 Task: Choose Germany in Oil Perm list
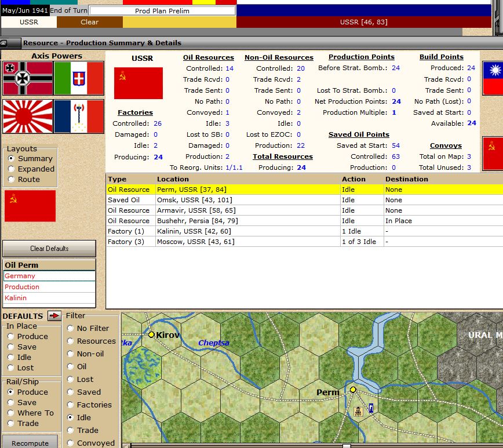click(x=49, y=276)
